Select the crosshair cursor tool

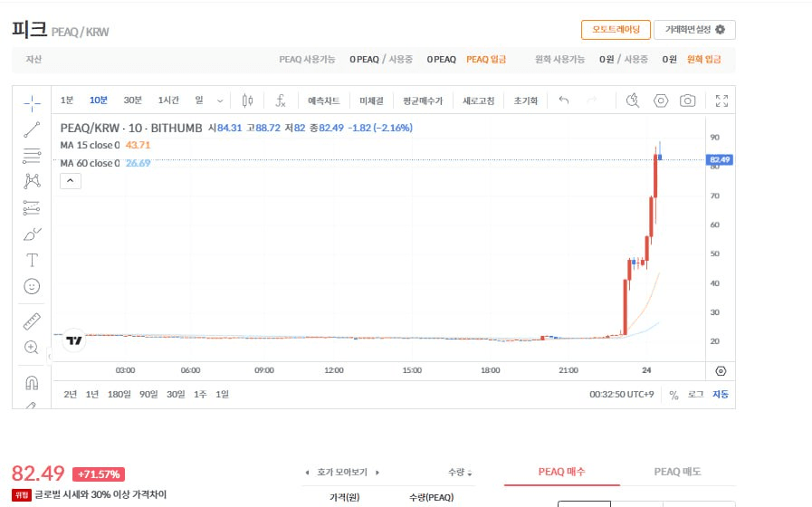32,101
